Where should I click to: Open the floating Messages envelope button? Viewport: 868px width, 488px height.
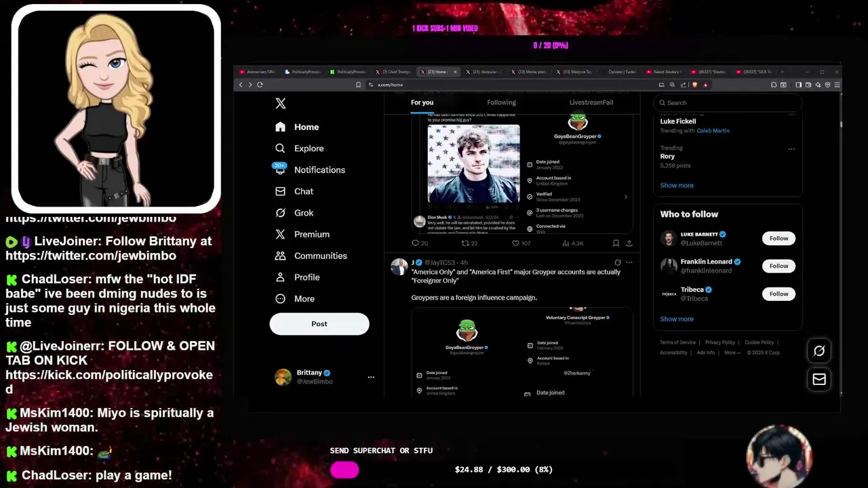point(819,379)
